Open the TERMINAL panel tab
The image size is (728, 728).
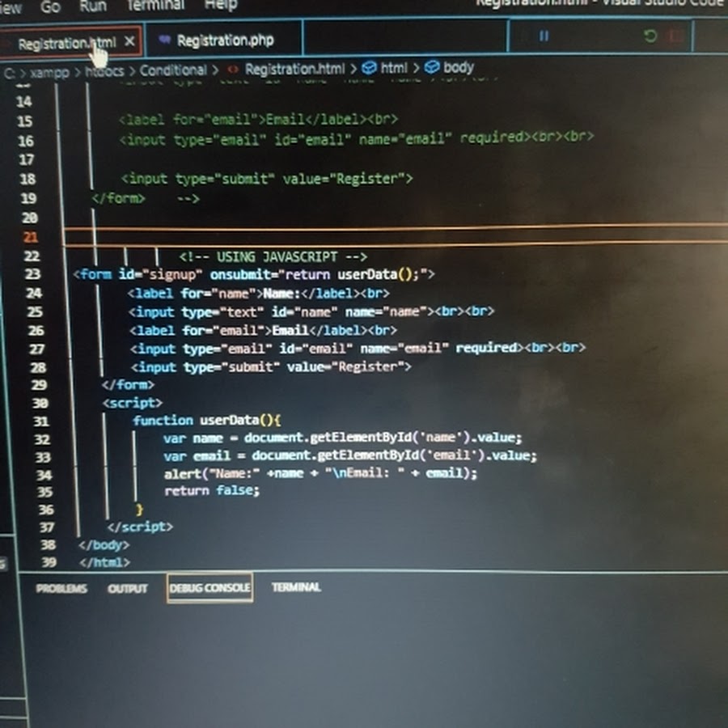pos(296,587)
